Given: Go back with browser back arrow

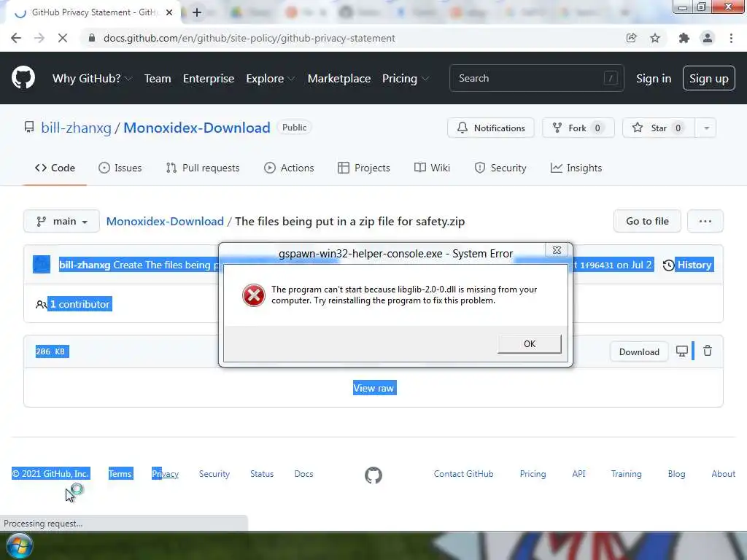Looking at the screenshot, I should [16, 38].
